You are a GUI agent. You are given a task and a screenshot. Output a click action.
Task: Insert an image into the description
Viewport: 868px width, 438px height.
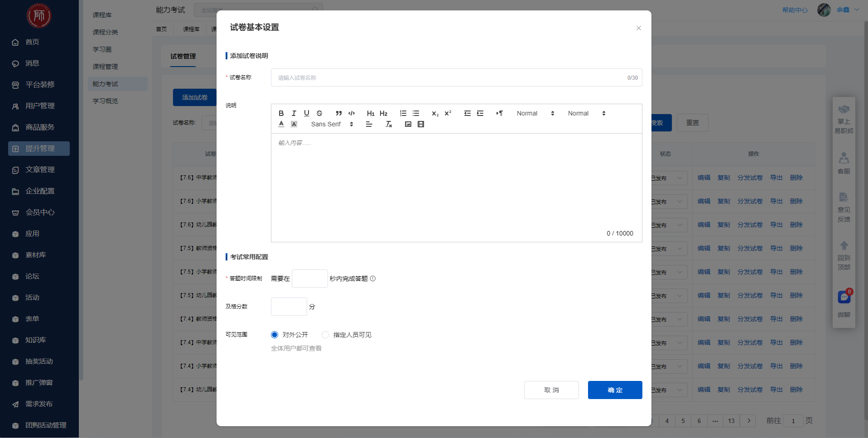(x=408, y=124)
